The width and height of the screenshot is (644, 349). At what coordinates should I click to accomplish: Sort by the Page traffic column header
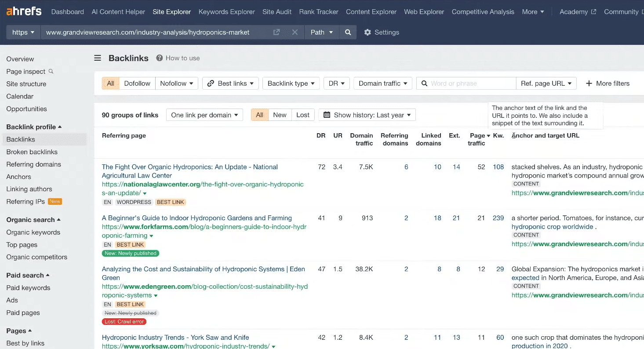477,139
